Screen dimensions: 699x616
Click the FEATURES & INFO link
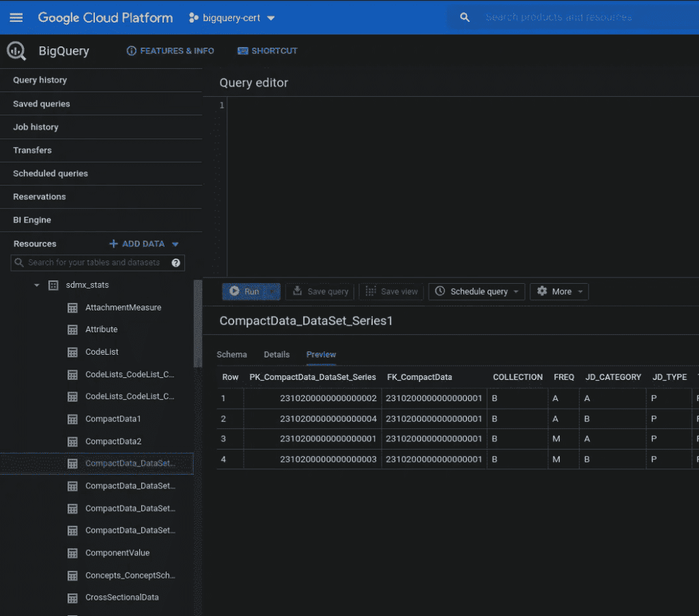[170, 50]
